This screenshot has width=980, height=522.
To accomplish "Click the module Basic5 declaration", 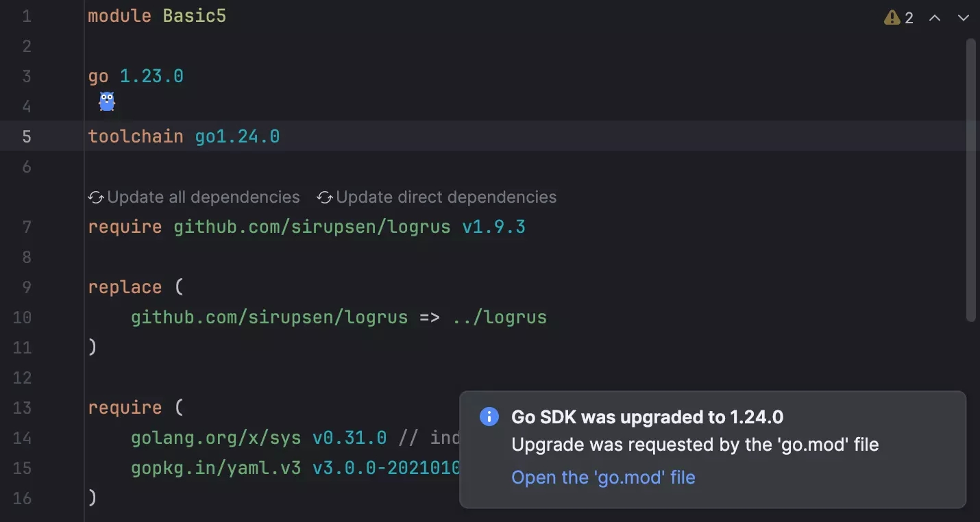I will pos(156,16).
